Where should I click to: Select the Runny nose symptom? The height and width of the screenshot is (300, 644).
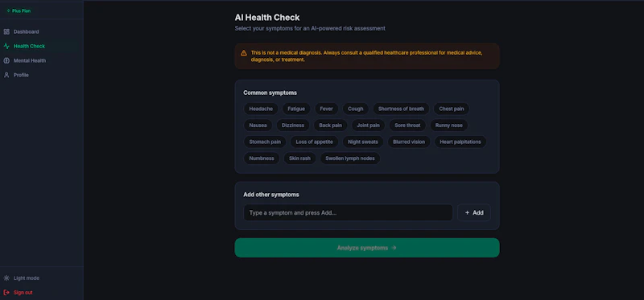[x=449, y=125]
